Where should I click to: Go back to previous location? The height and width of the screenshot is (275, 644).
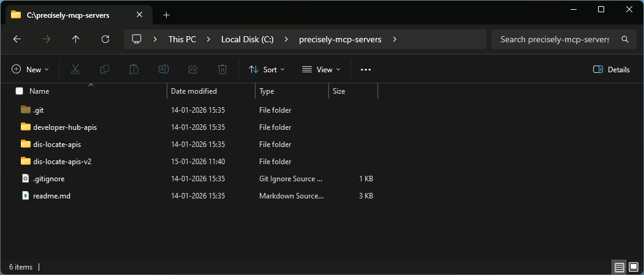(17, 39)
